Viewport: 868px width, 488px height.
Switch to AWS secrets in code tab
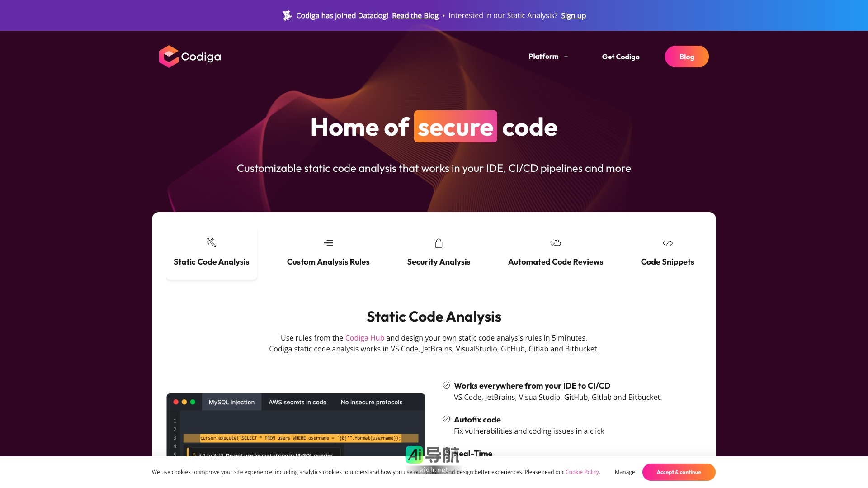[297, 402]
